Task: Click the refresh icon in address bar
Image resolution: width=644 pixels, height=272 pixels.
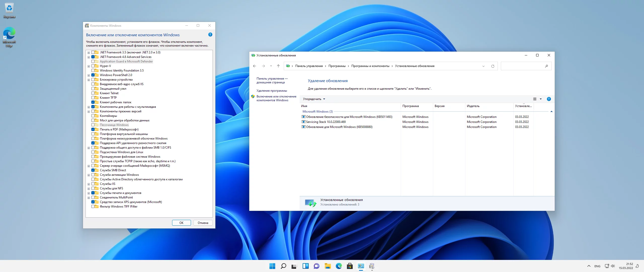Action: click(x=493, y=66)
